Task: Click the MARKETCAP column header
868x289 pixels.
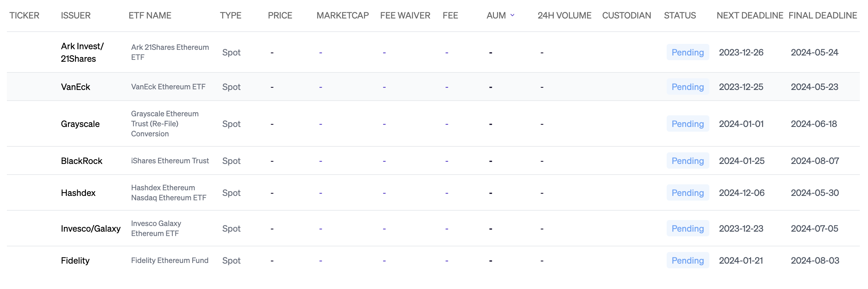Action: point(343,15)
